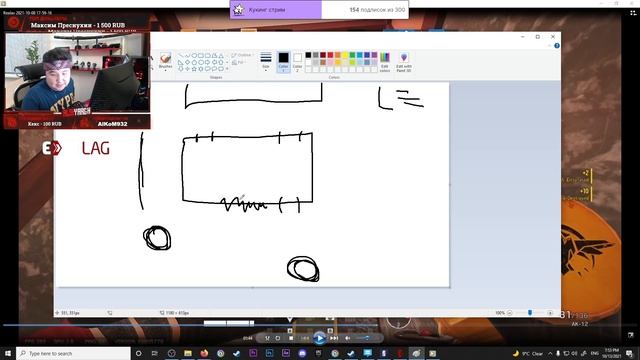640x360 pixels.
Task: Click the fullscreen icon in media player
Action: [x=631, y=335]
